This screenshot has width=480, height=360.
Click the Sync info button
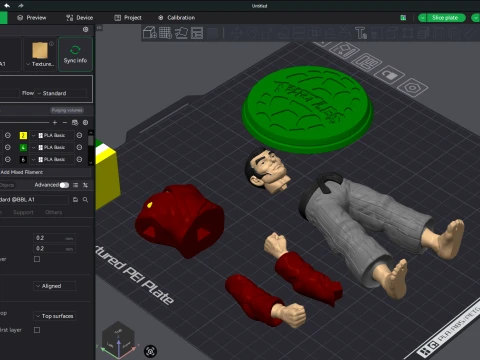pyautogui.click(x=75, y=54)
